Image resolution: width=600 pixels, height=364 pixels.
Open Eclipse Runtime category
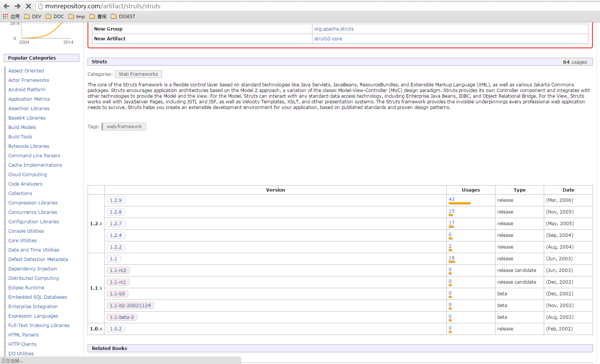(x=26, y=288)
